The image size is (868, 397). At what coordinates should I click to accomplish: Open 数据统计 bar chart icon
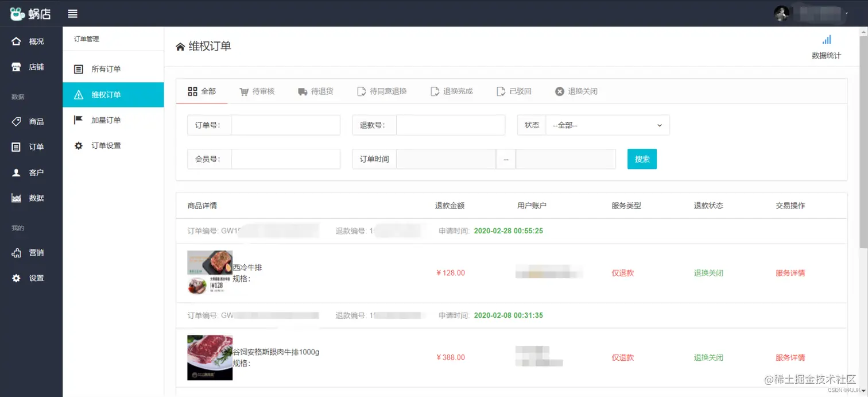[x=827, y=40]
